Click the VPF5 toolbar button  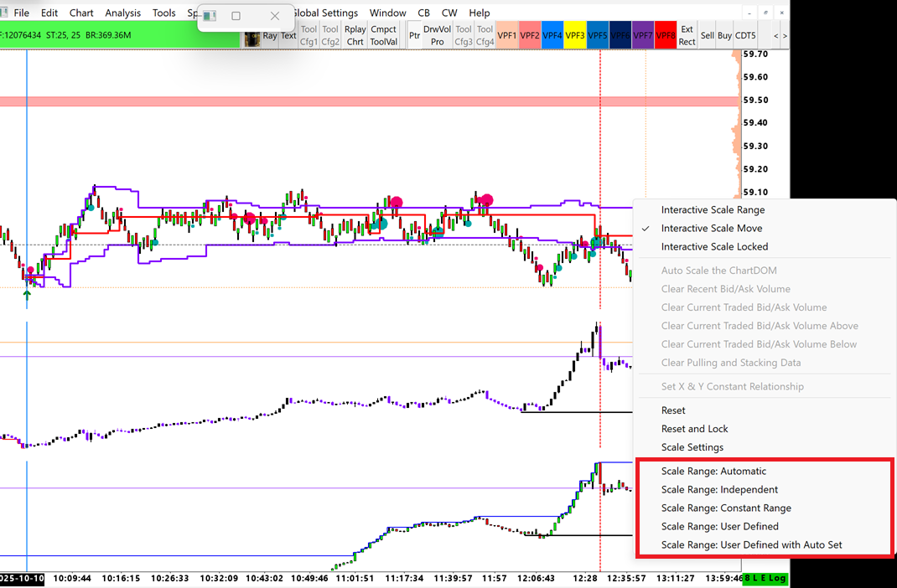597,35
